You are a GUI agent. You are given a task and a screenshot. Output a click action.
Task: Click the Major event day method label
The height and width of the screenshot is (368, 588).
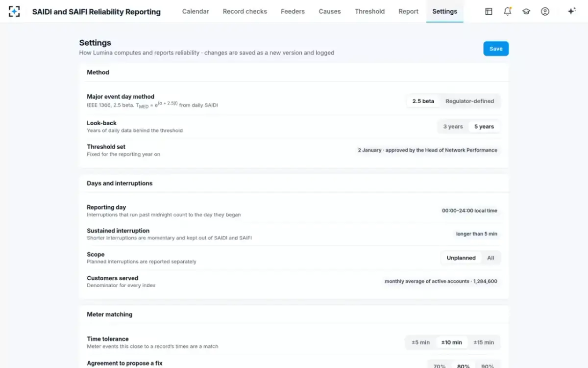[x=121, y=97]
